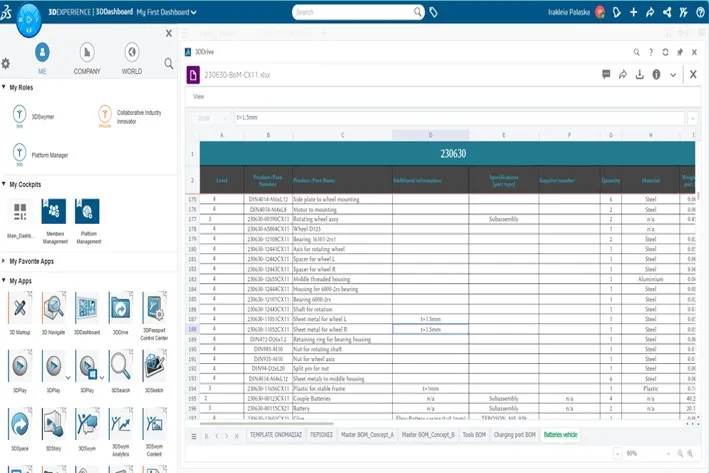
Task: Click the 3DDrive widget search icon
Action: coord(636,52)
